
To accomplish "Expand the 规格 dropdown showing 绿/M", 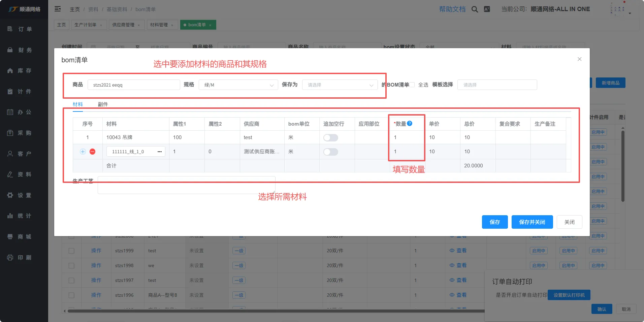I will 238,85.
